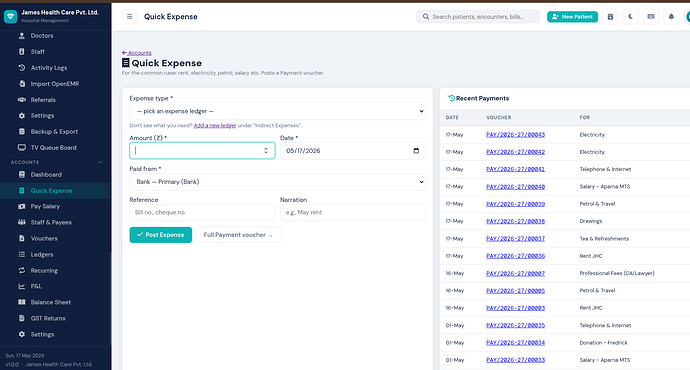Focus the Amount input field

[202, 151]
